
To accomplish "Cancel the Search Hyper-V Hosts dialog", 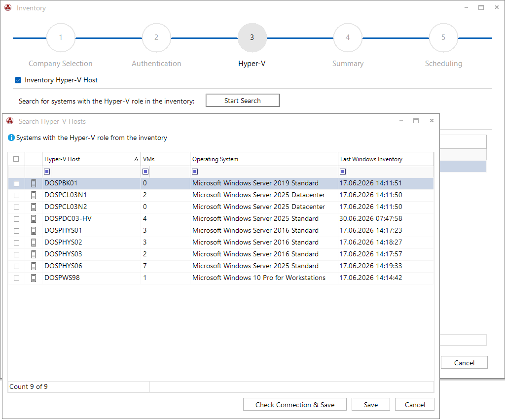I will (414, 405).
